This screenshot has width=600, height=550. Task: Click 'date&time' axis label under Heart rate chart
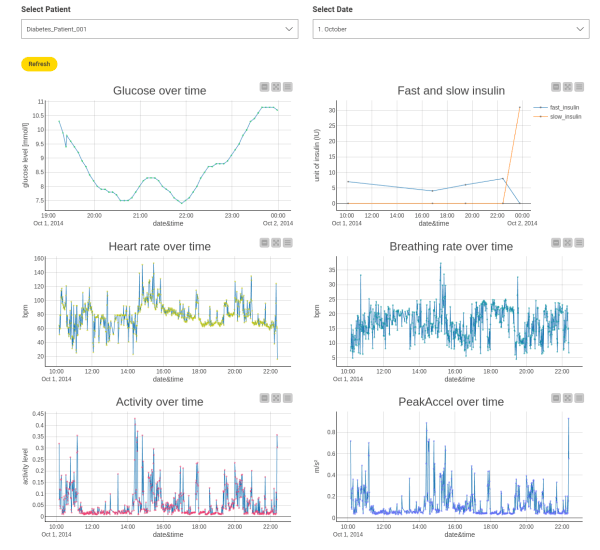tap(168, 379)
